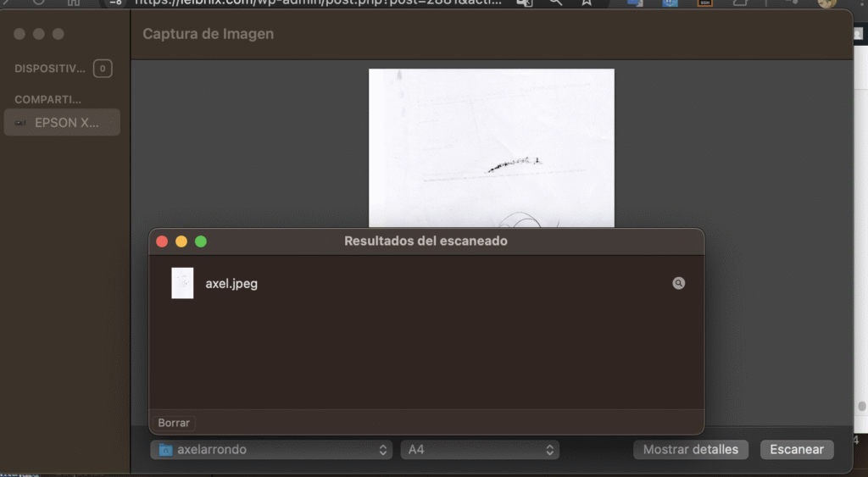868x477 pixels.
Task: Select EPSON scanner under Compartido
Action: click(66, 122)
